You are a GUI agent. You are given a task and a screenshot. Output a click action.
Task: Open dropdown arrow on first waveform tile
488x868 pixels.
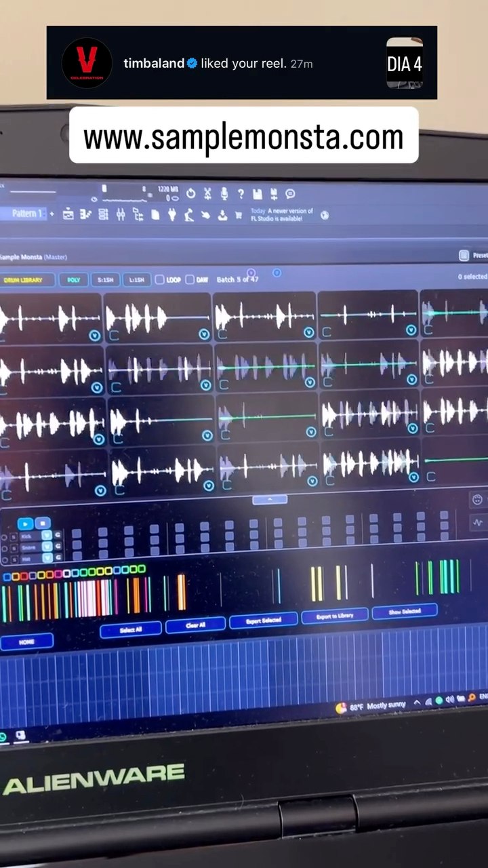94,336
